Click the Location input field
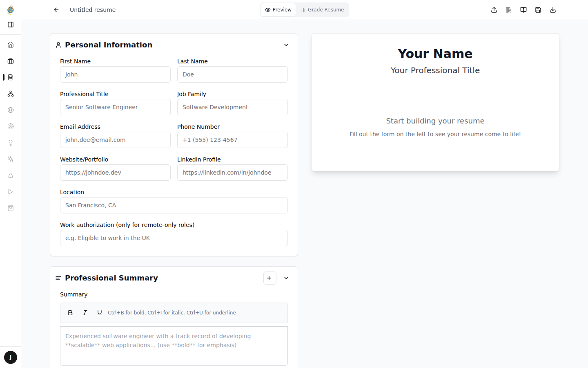588x368 pixels. click(174, 205)
